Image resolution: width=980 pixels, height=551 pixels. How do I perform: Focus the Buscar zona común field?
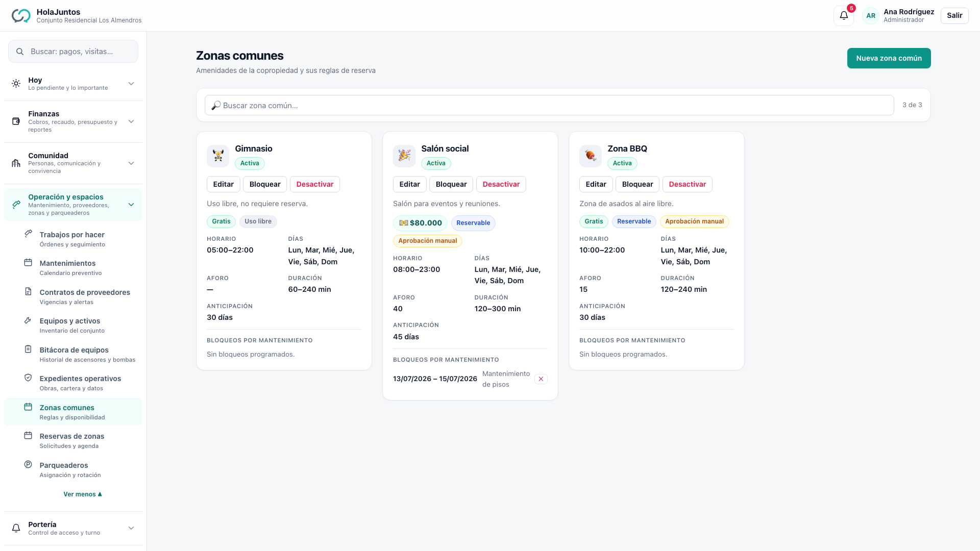coord(549,105)
